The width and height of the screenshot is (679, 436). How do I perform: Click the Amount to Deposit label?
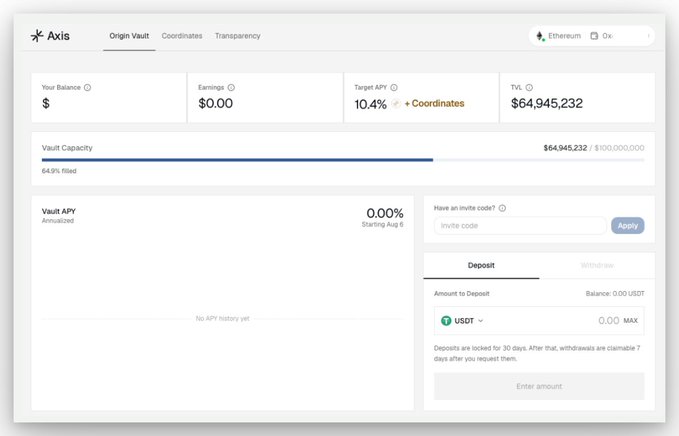click(x=462, y=294)
